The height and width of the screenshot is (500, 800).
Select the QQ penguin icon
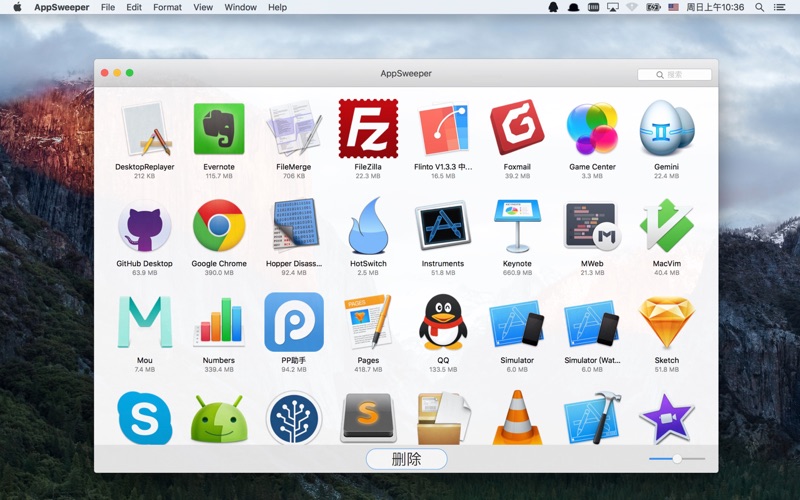point(443,322)
